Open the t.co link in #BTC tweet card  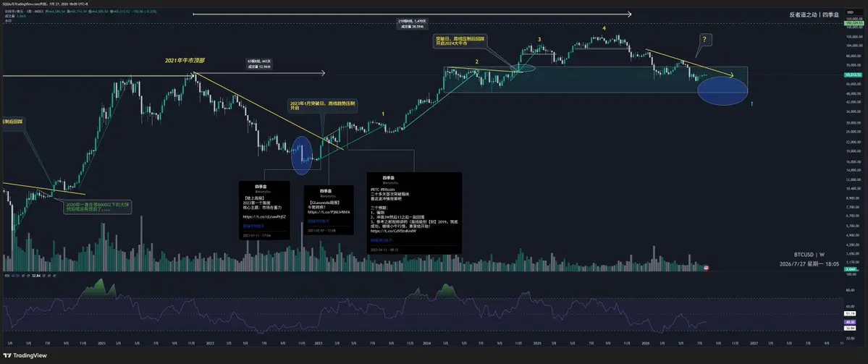pos(394,231)
